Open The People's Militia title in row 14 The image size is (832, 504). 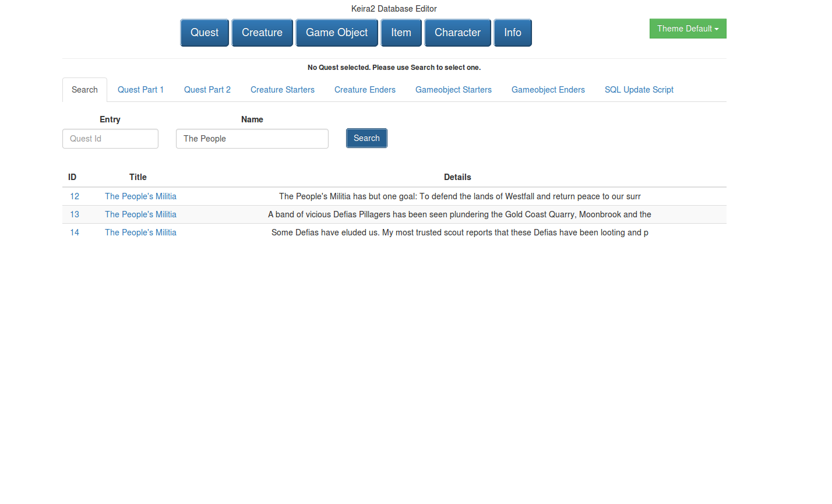(140, 232)
